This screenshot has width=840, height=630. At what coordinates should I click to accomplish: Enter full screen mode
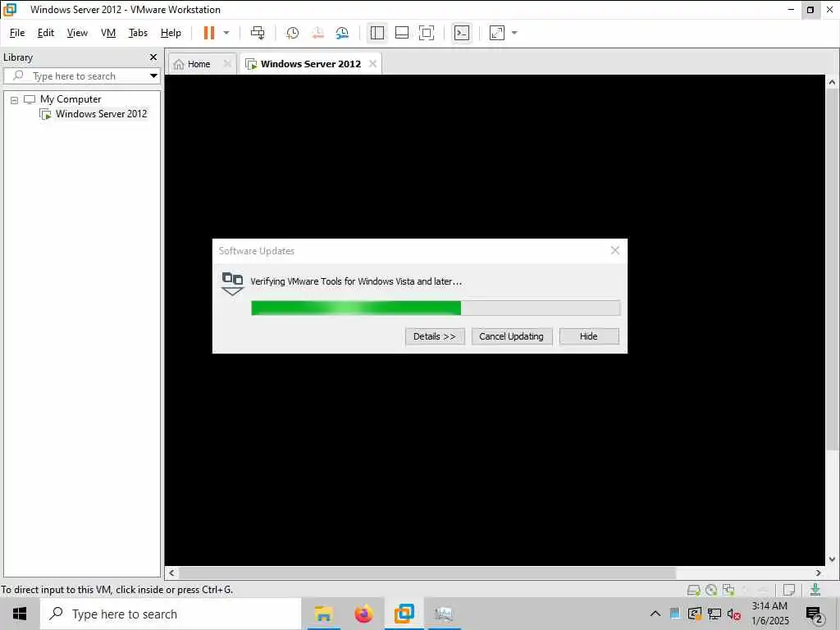[x=427, y=33]
